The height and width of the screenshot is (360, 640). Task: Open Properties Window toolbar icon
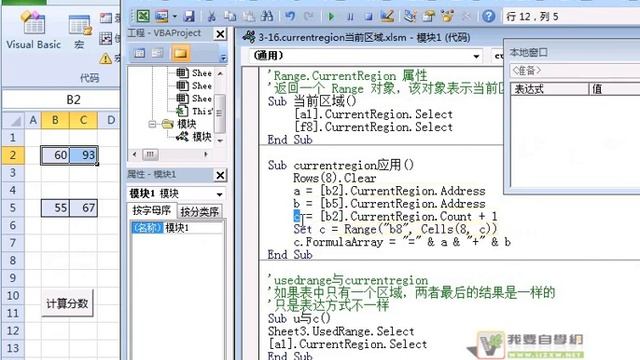(429, 16)
